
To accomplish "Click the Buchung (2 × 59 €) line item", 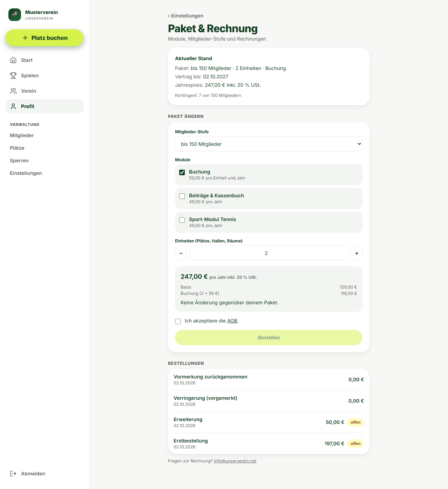I will (x=200, y=293).
